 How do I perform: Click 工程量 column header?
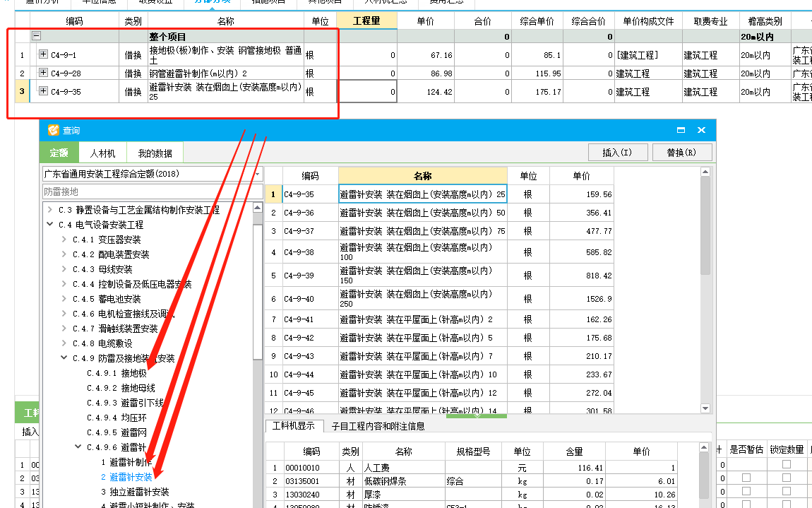click(366, 20)
